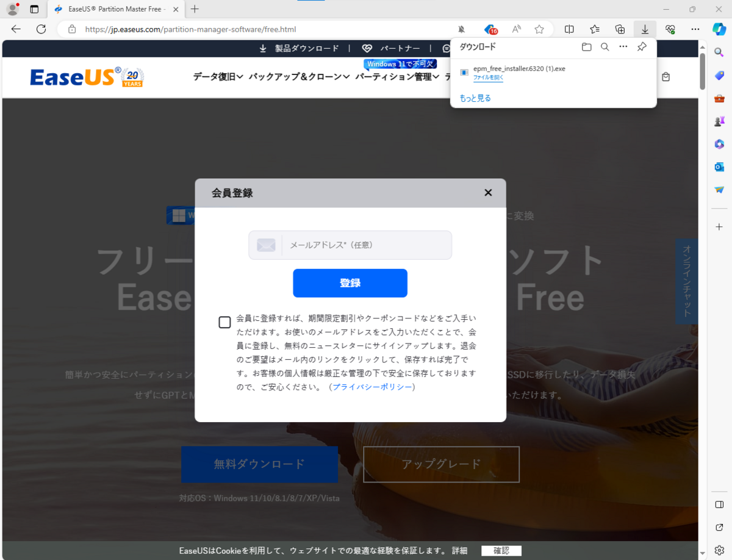Tick the membership consent checkbox
732x560 pixels.
point(224,322)
